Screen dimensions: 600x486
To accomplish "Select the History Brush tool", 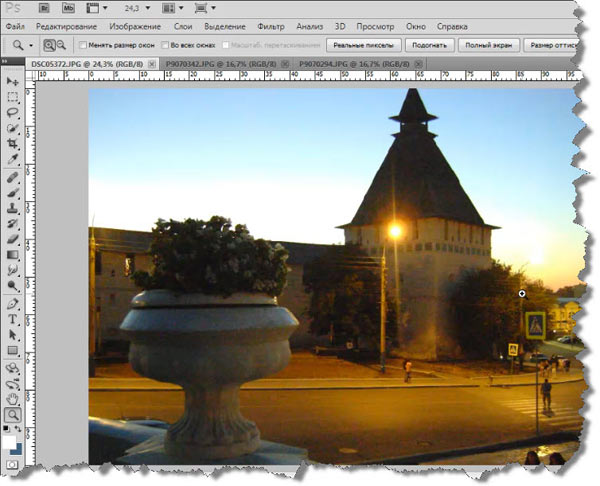I will (13, 224).
